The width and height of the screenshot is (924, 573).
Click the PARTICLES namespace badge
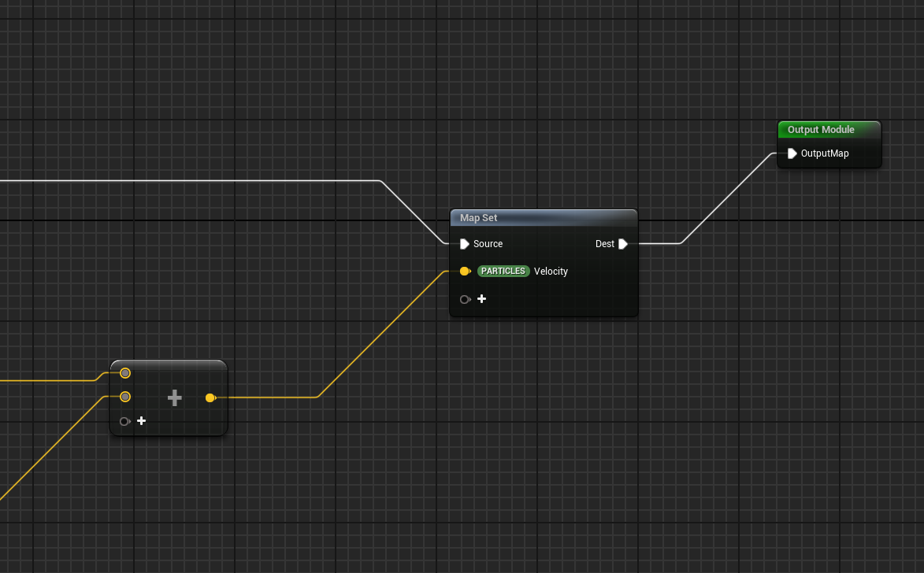point(503,272)
